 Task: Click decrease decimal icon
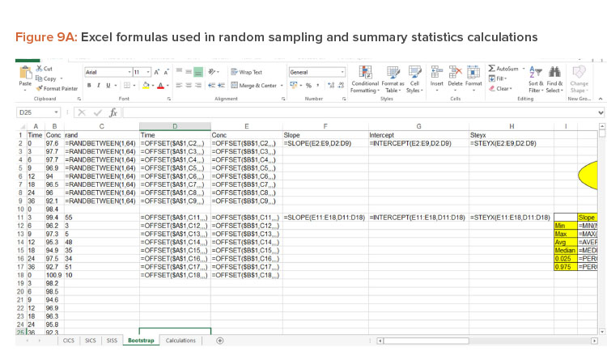tap(341, 86)
